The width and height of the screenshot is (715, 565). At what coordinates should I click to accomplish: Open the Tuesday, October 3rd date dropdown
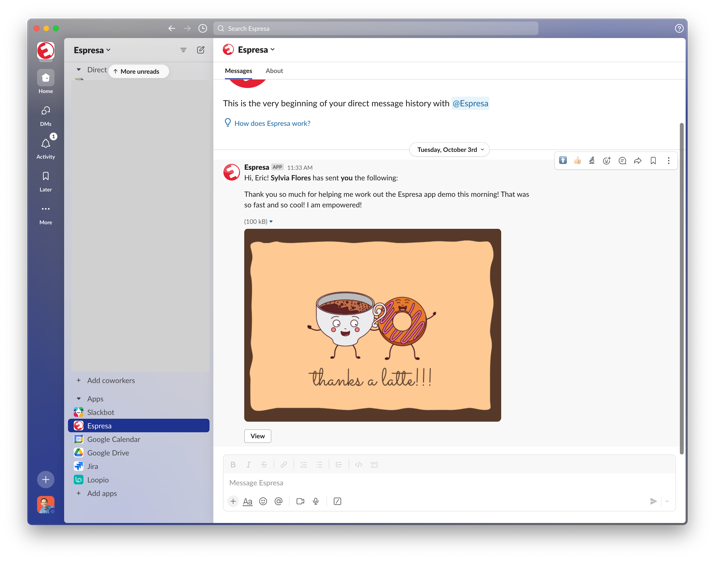pyautogui.click(x=450, y=150)
